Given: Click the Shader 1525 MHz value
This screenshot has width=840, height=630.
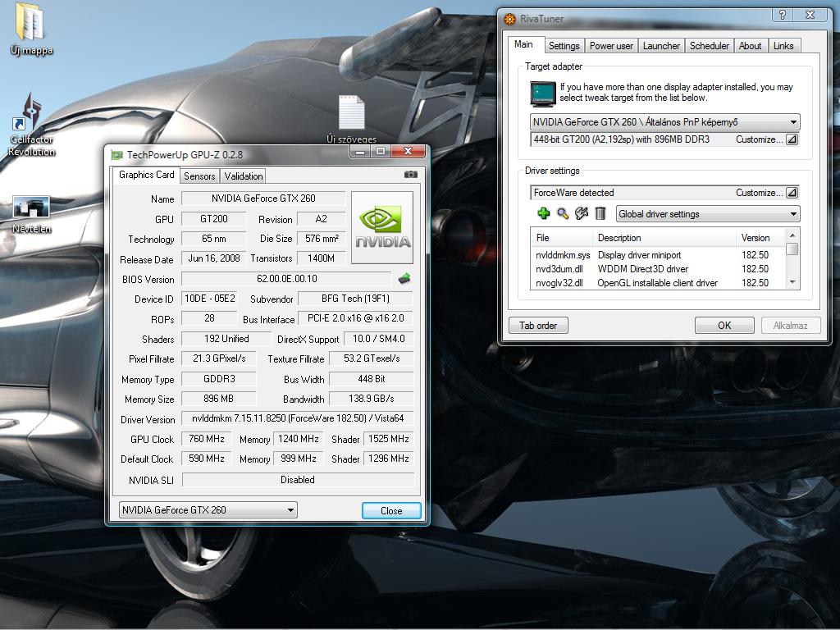Looking at the screenshot, I should coord(388,439).
